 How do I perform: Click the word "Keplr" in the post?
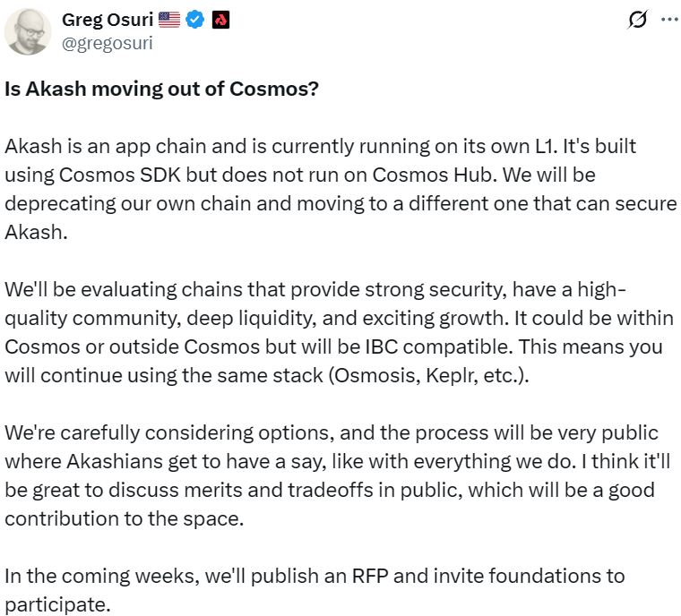tap(453, 374)
